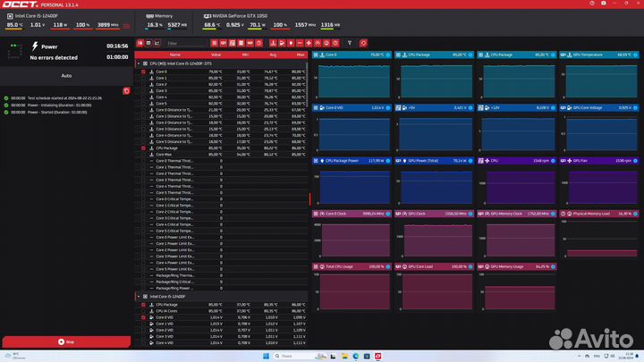Viewport: 644px width, 362px height.
Task: Click the CPU fan rpm graph header
Action: click(x=517, y=161)
